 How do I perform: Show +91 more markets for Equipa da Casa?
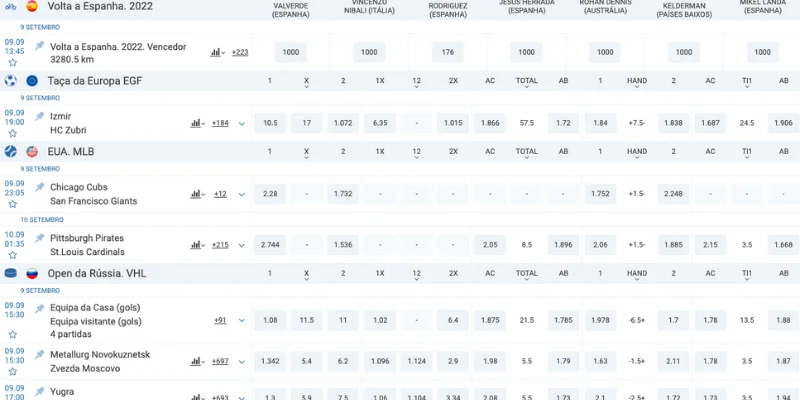pos(220,320)
